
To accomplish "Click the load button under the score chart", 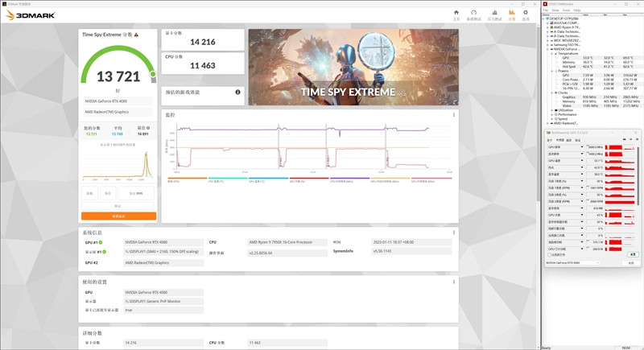I will (89, 193).
